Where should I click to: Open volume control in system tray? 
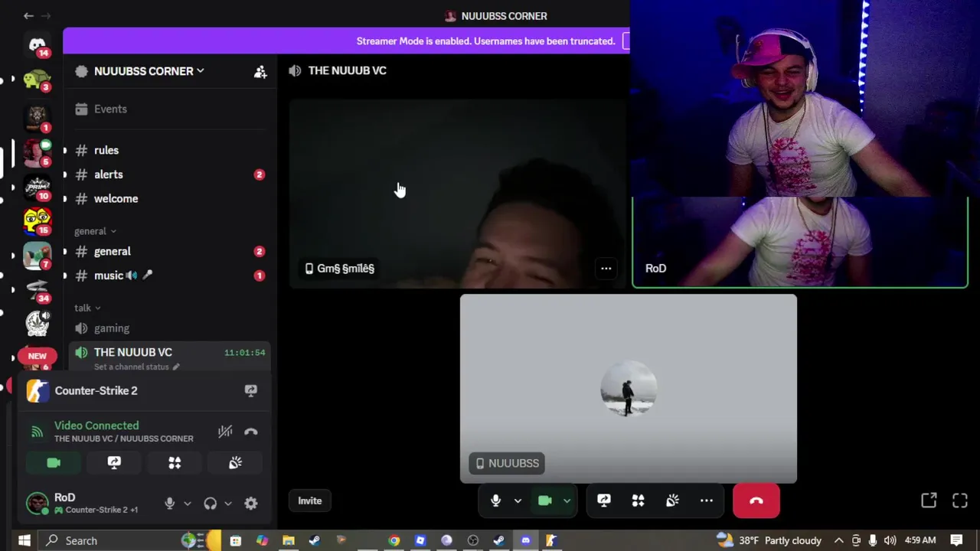coord(889,540)
